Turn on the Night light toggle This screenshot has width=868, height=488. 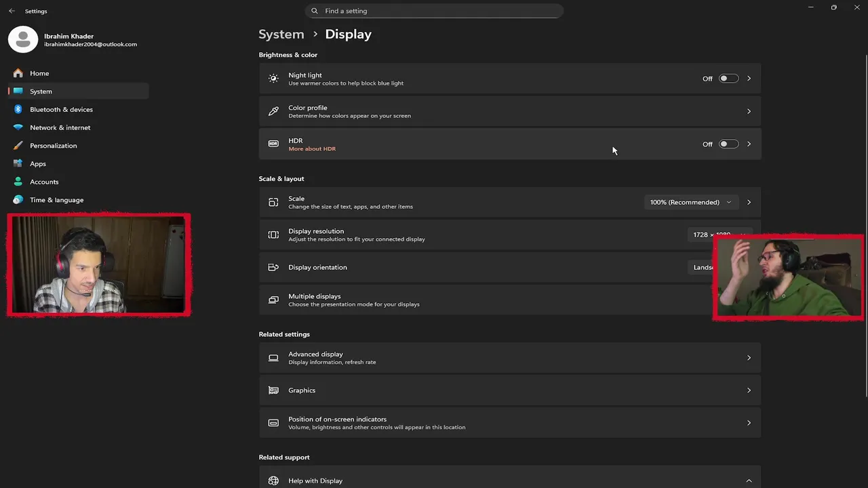point(728,79)
